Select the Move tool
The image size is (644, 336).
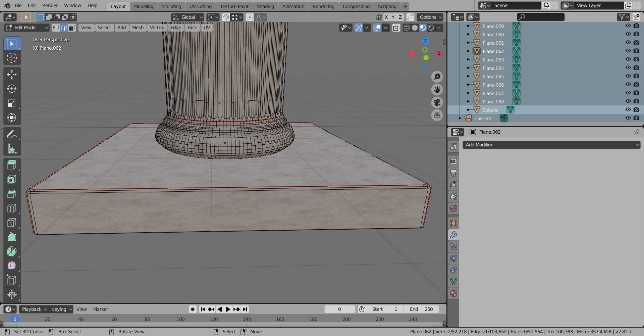point(12,74)
